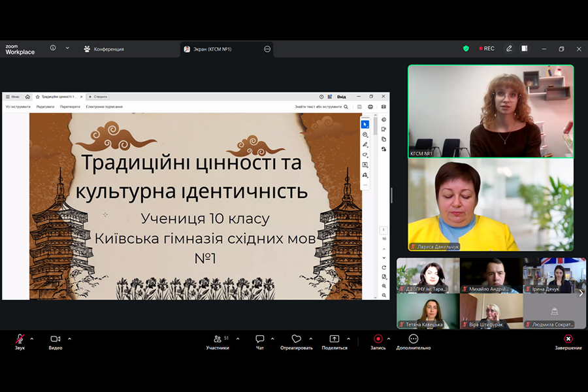Click the Завершение end meeting button
The image size is (588, 392).
point(568,342)
